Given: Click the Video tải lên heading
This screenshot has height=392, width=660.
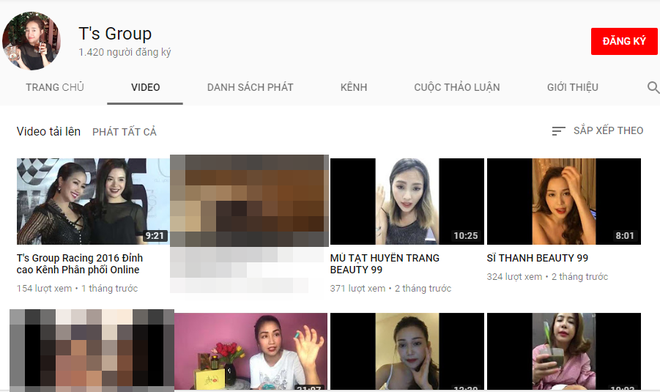Looking at the screenshot, I should pos(48,131).
